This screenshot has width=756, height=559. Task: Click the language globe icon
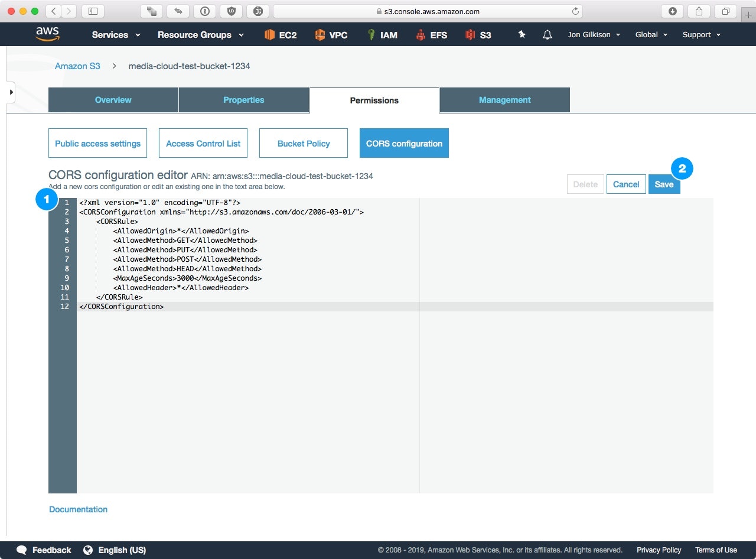click(88, 550)
